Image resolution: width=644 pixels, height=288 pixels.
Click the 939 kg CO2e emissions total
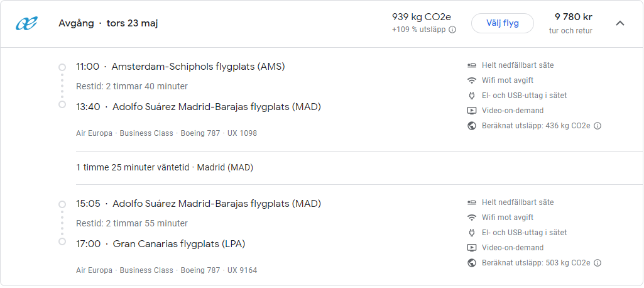coord(422,18)
